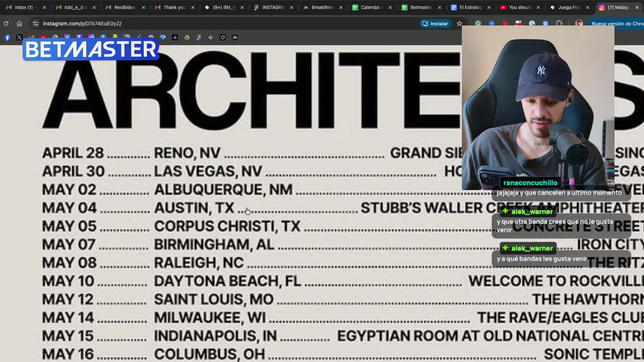Click the Nueva versión de Chrome button
Image resolution: width=644 pixels, height=362 pixels.
click(615, 23)
